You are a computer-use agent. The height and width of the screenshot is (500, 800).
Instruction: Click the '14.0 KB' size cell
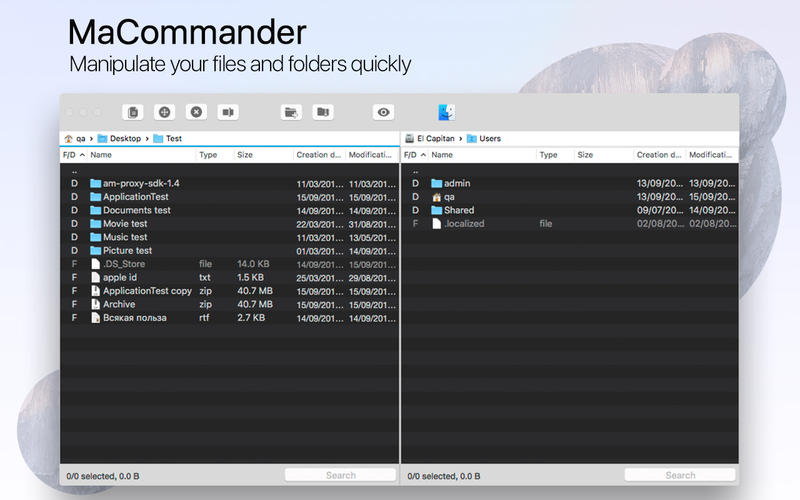253,264
